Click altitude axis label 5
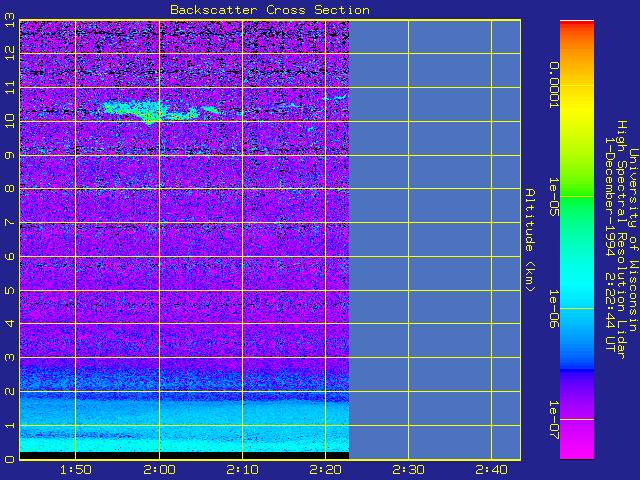 (10, 290)
